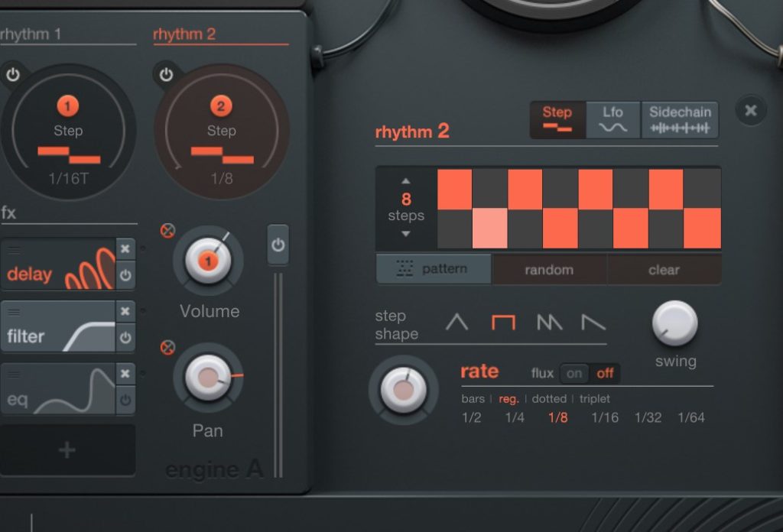Switch to the Lfo tab

click(612, 120)
